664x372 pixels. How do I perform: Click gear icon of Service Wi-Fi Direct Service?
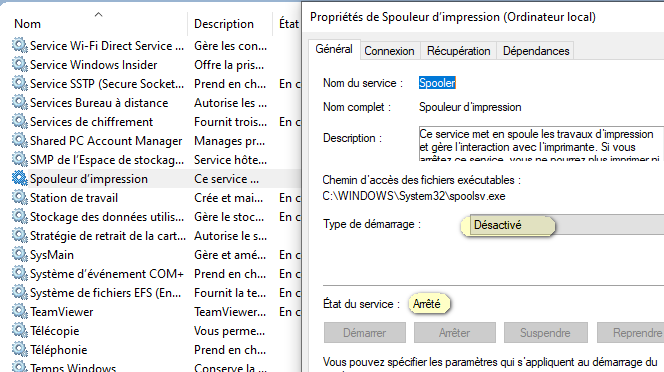coord(19,45)
